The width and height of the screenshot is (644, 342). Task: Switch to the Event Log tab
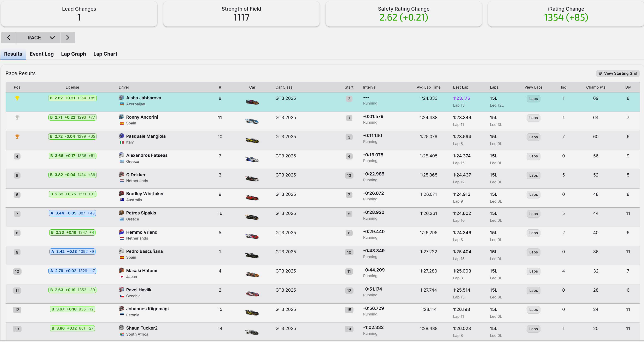[41, 54]
